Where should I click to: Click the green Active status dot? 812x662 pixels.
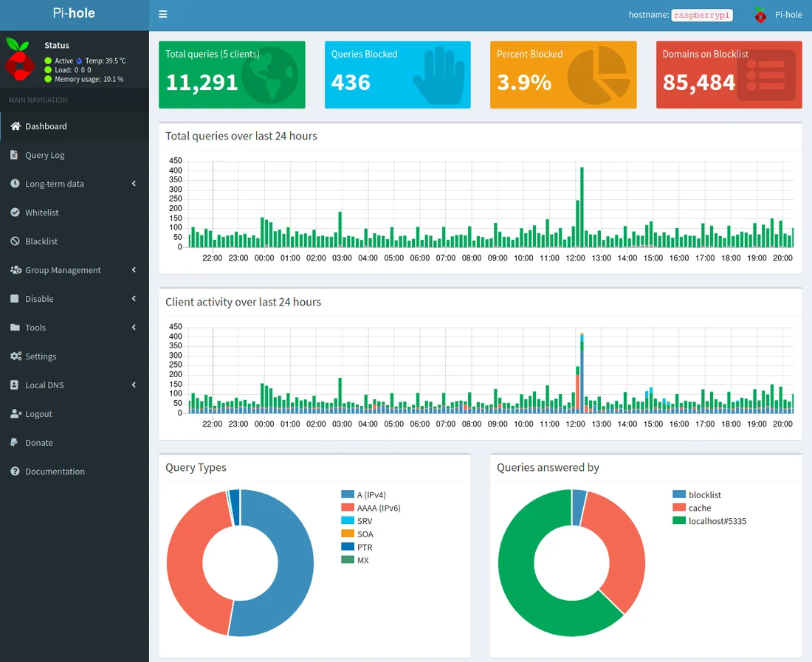click(x=48, y=61)
